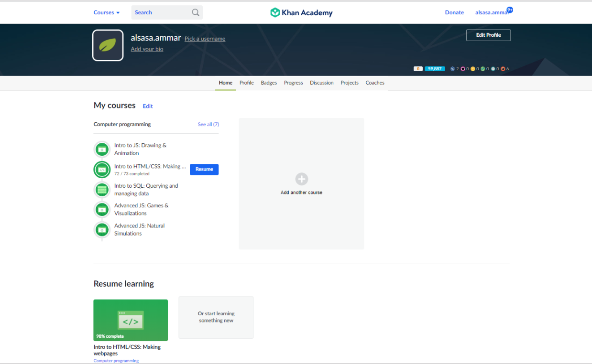Viewport: 592px width, 364px height.
Task: Click the Resume button for Intro to HTML/CSS
Action: pos(204,169)
